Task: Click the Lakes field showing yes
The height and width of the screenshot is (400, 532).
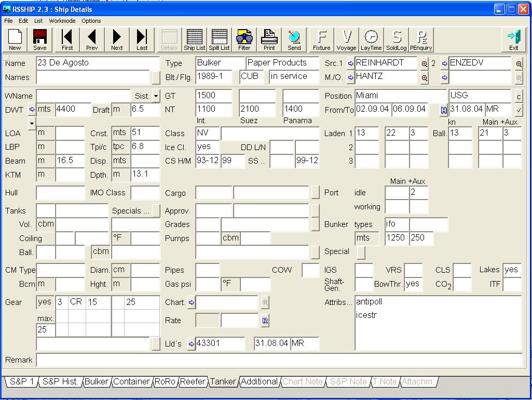Action: point(512,270)
